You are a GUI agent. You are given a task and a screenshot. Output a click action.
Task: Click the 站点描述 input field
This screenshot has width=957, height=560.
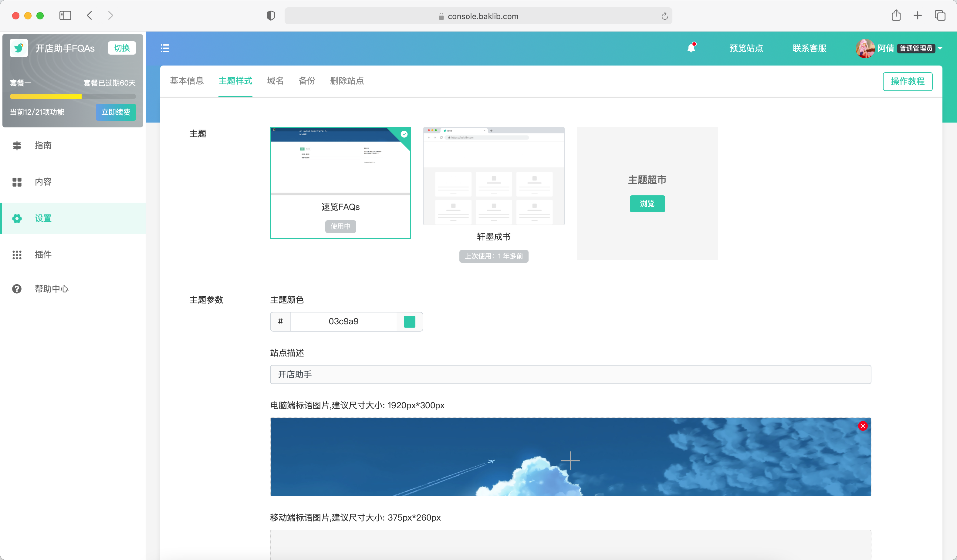click(570, 375)
